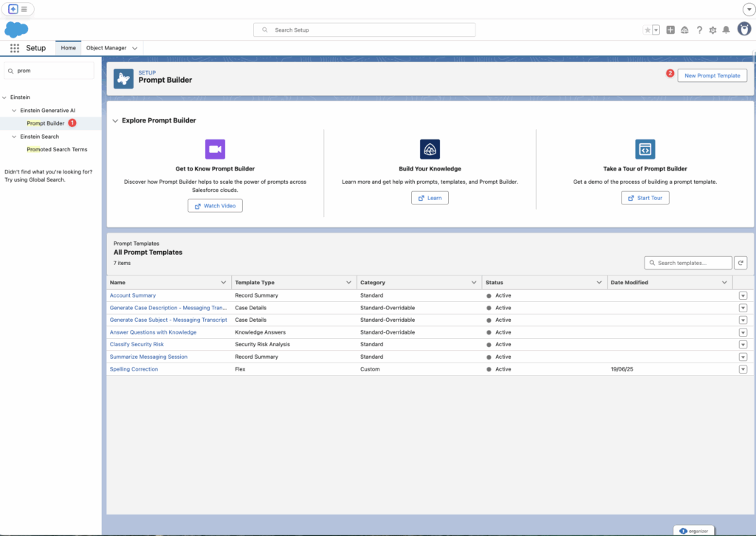Open the Trailhead guidance icon

[684, 30]
